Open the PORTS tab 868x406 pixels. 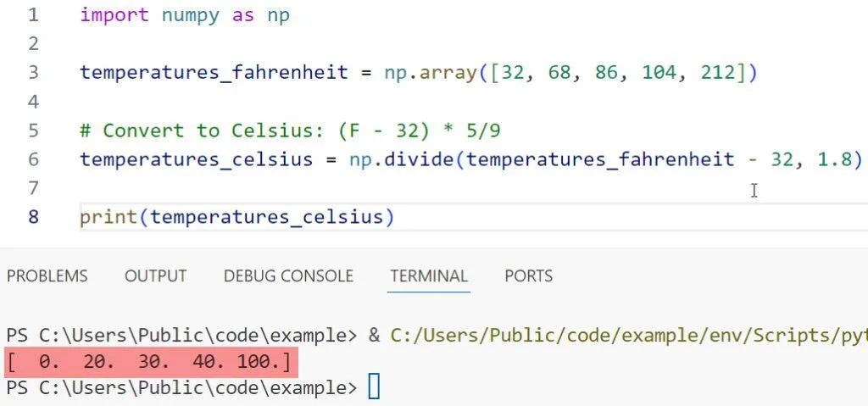click(528, 275)
